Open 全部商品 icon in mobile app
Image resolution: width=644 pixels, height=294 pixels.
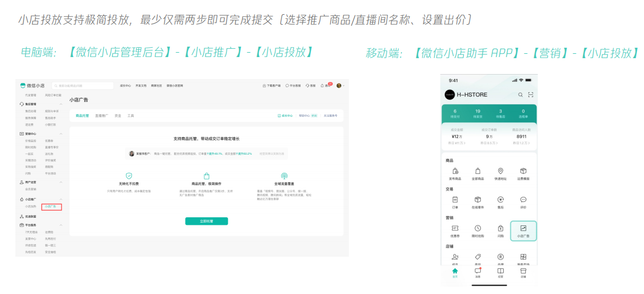pos(478,171)
